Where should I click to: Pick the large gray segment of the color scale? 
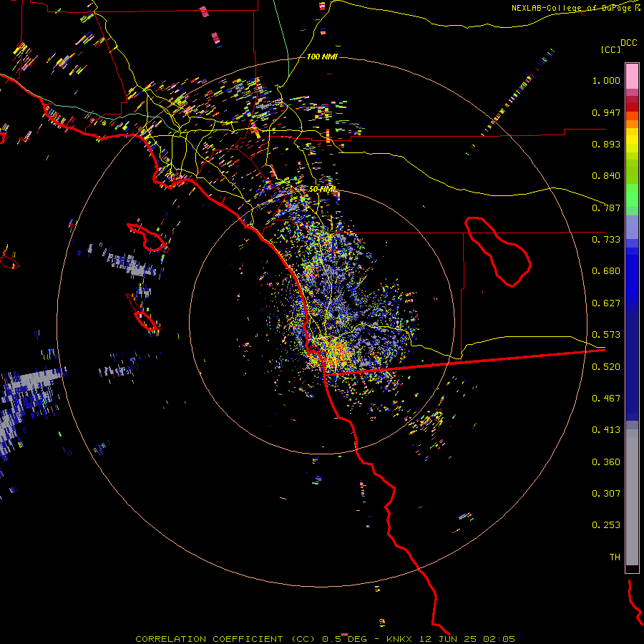click(x=632, y=497)
